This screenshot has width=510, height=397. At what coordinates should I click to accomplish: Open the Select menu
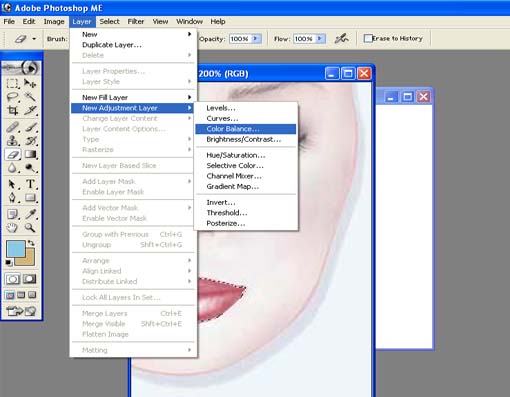[109, 22]
